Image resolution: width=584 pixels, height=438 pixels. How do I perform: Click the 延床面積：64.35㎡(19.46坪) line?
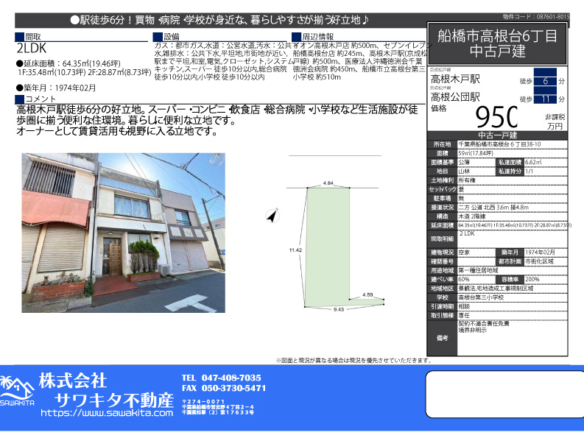[x=68, y=63]
